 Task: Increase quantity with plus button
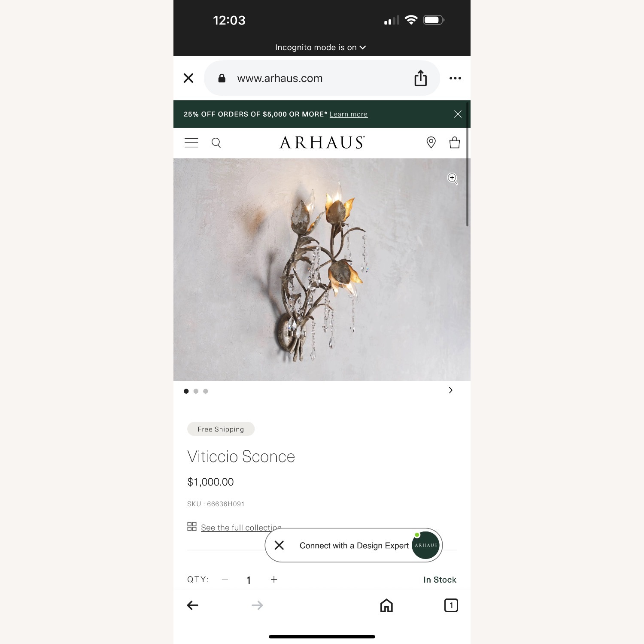274,580
